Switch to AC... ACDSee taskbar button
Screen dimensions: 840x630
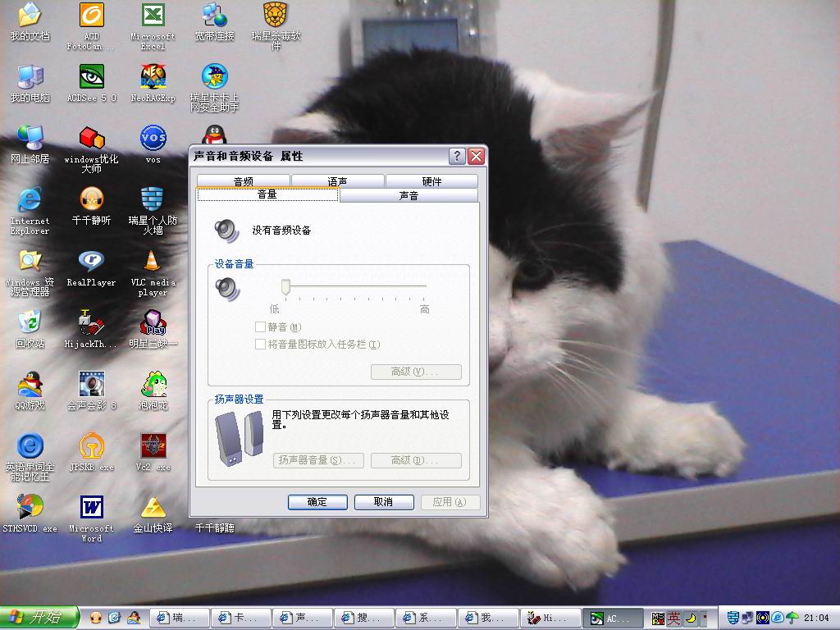(613, 619)
